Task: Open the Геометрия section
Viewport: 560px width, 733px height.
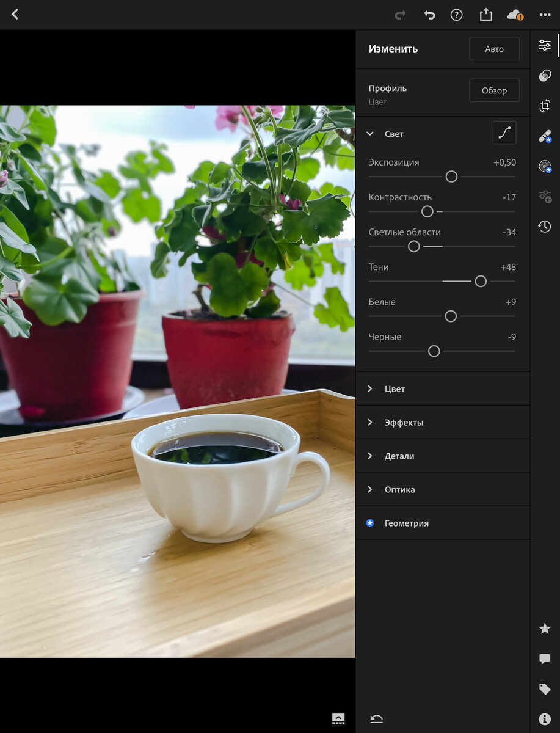Action: [443, 523]
